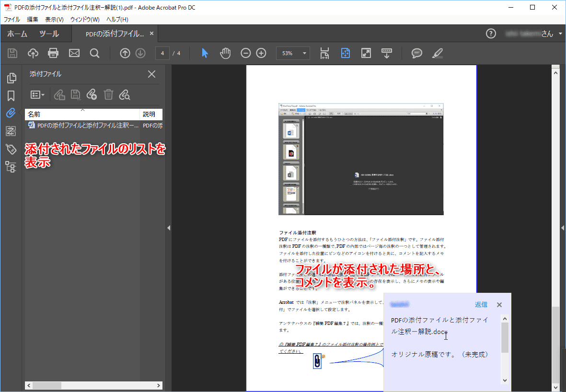
Task: Click the Zoom in plus icon
Action: [x=261, y=53]
